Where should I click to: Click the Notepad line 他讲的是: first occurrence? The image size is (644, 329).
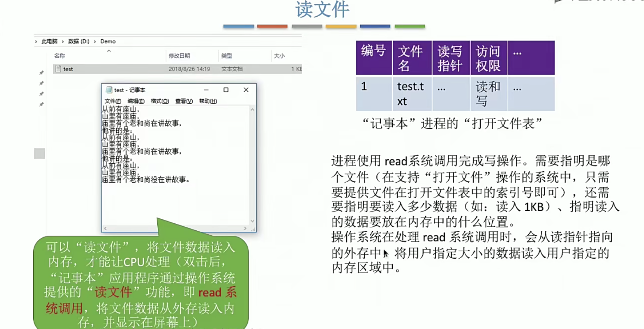117,130
